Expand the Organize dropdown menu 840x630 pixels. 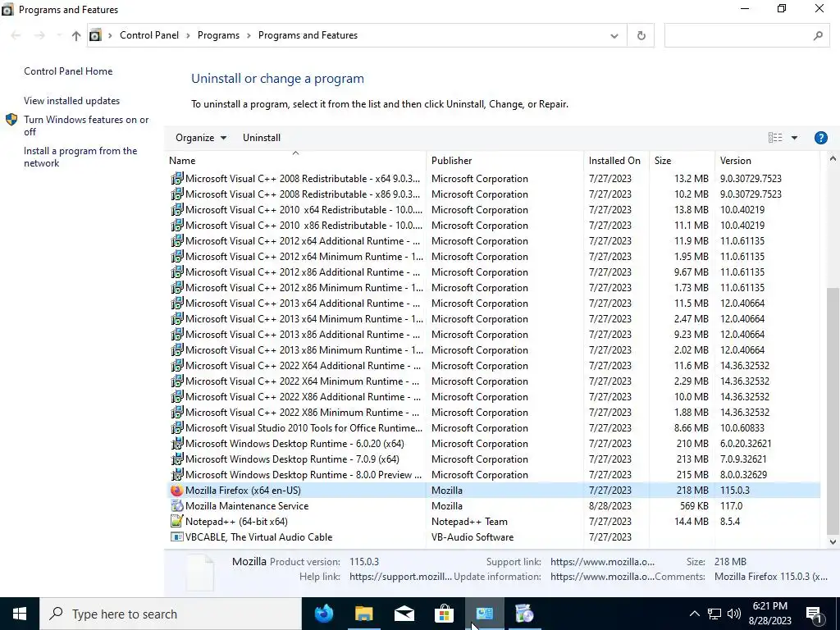pyautogui.click(x=201, y=138)
